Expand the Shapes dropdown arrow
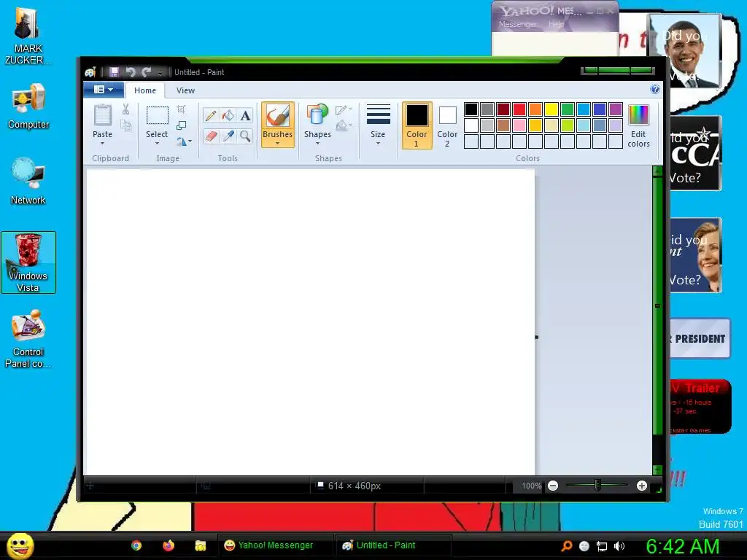Screen dimensions: 747x560 pyautogui.click(x=317, y=144)
